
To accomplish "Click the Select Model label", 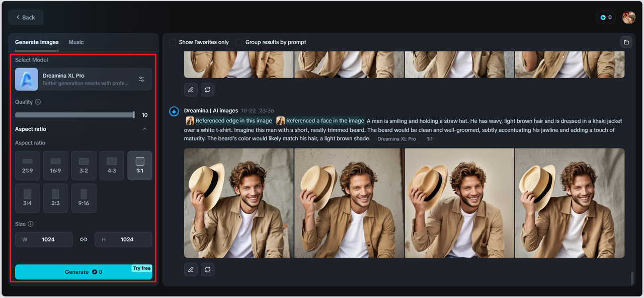I will click(x=31, y=60).
